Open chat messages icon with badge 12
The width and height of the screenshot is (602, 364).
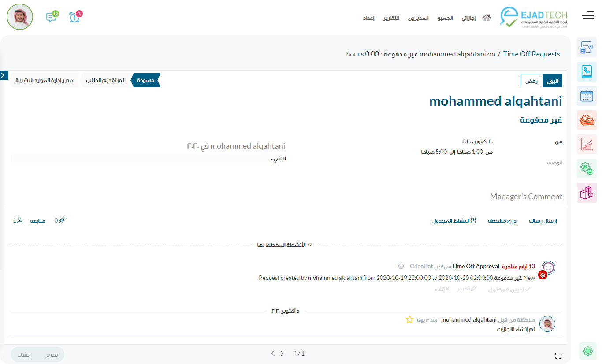[x=52, y=17]
